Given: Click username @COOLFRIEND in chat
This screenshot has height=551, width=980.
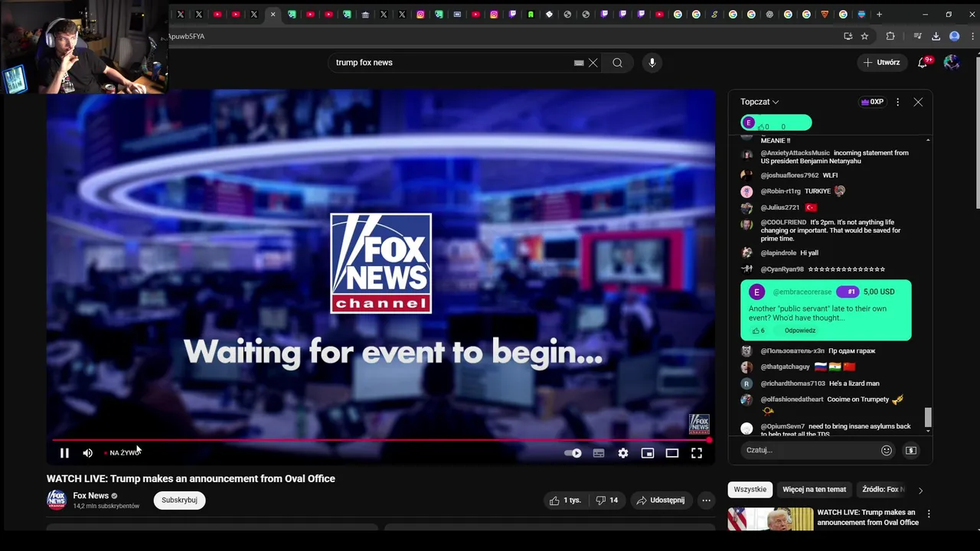Looking at the screenshot, I should [783, 223].
